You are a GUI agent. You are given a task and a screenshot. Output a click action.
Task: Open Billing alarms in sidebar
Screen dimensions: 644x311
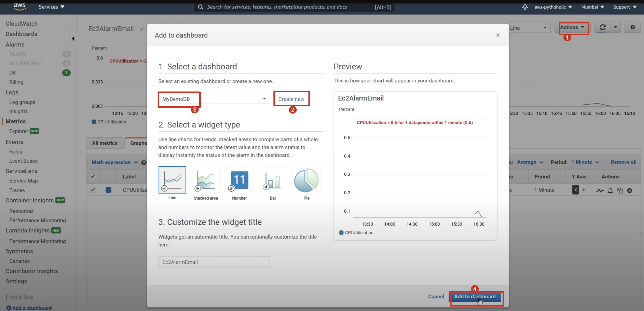point(16,82)
